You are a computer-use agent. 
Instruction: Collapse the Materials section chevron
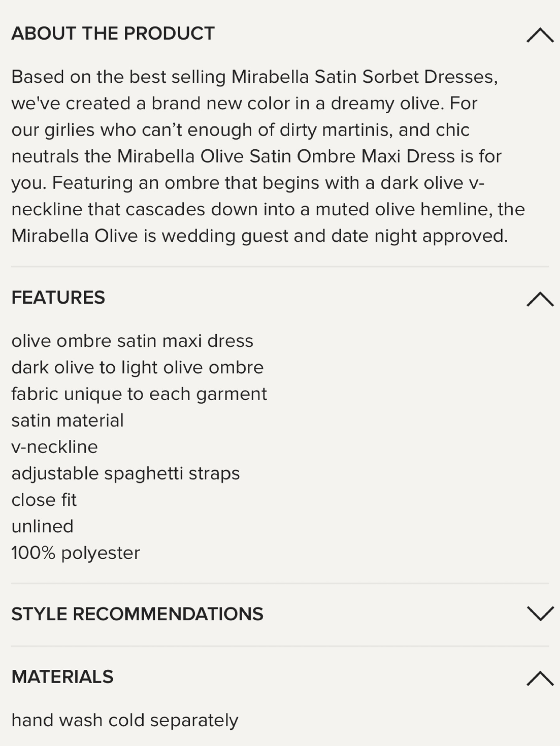[540, 678]
